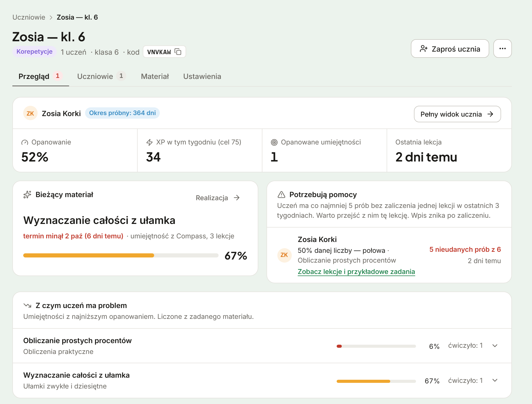Click the 67% progress bar in Bieżący materiał
Screen dimensions: 532x404
pyautogui.click(x=121, y=255)
